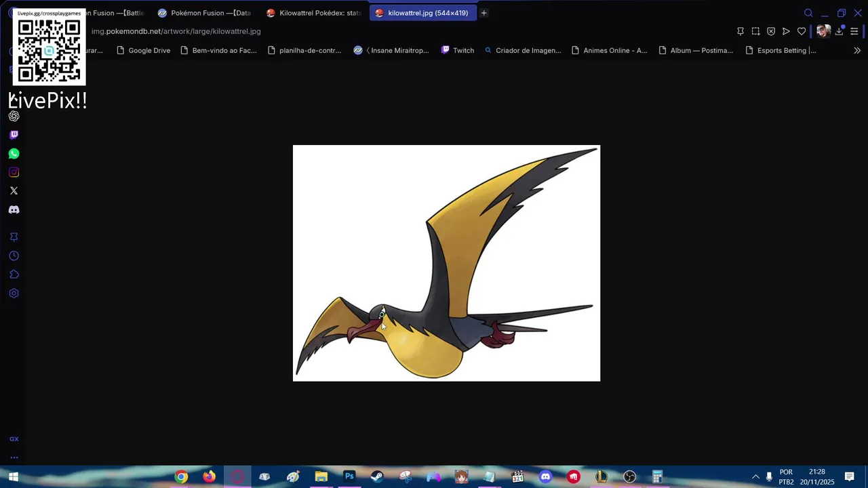The width and height of the screenshot is (868, 488).
Task: Open the Bem-vindo ao Fac... bookmark
Action: coord(218,50)
